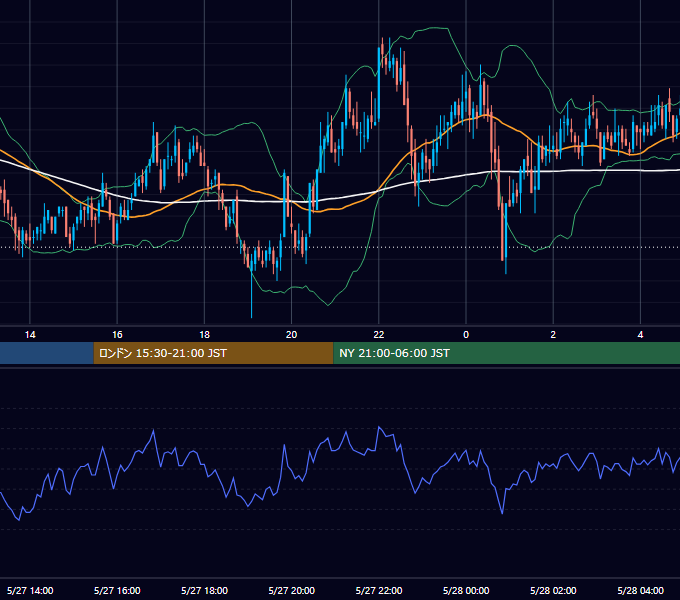Image resolution: width=680 pixels, height=600 pixels.
Task: Click the '5/27 20:00' date label
Action: click(291, 590)
